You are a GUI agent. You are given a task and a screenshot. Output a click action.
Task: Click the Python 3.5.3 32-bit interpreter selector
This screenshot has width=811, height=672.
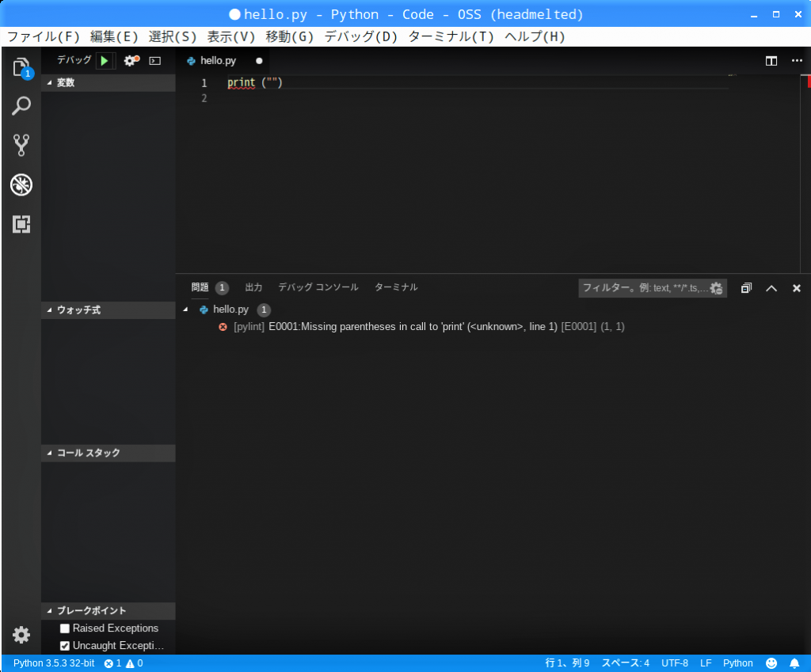[54, 663]
